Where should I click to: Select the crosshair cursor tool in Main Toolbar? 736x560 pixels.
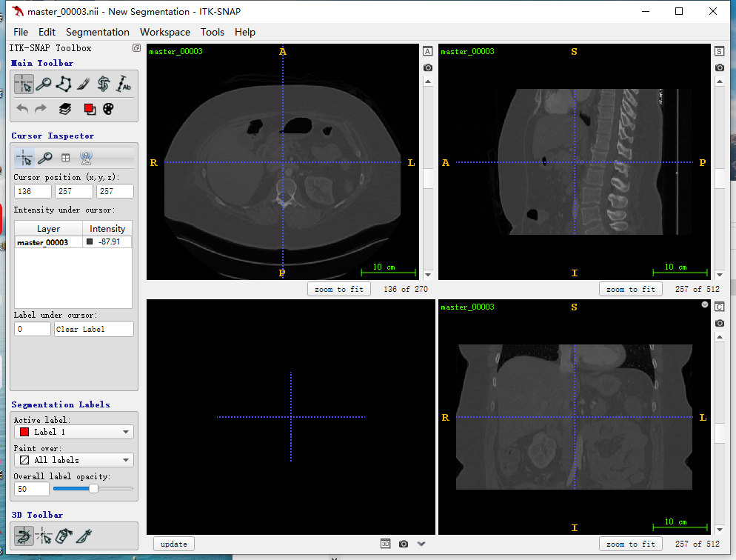click(24, 84)
